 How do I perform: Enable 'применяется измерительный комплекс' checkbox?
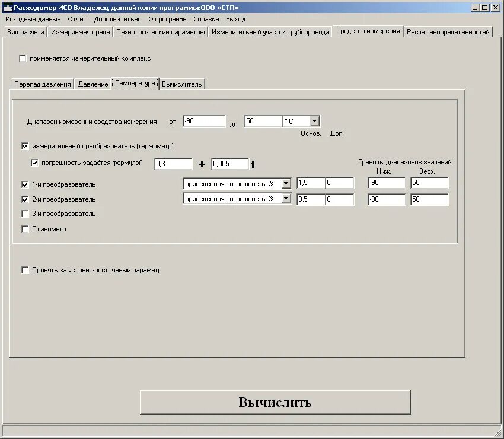point(23,59)
